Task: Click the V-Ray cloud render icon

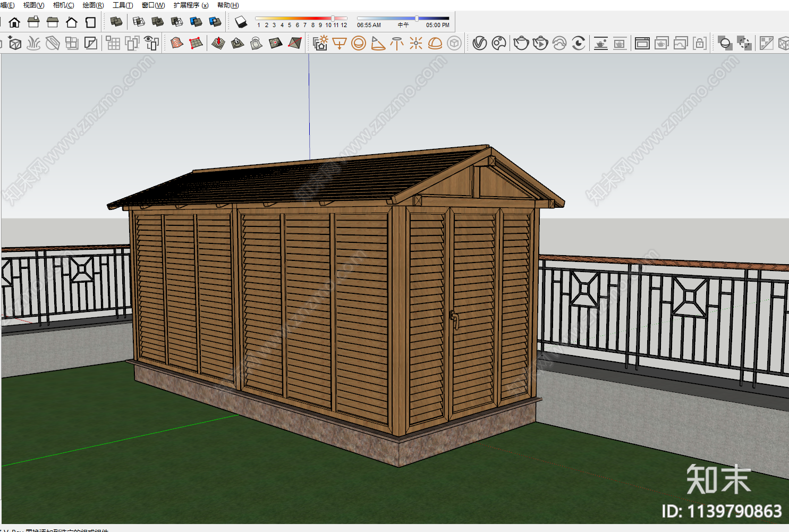Action: point(559,43)
